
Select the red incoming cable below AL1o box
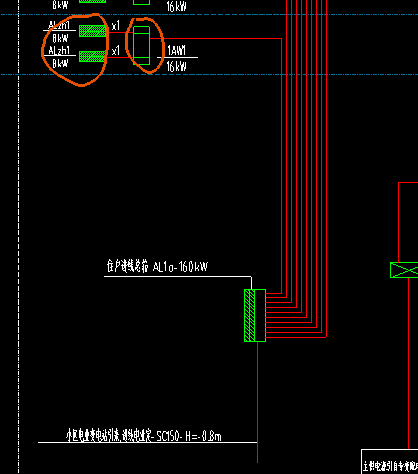pos(257,402)
